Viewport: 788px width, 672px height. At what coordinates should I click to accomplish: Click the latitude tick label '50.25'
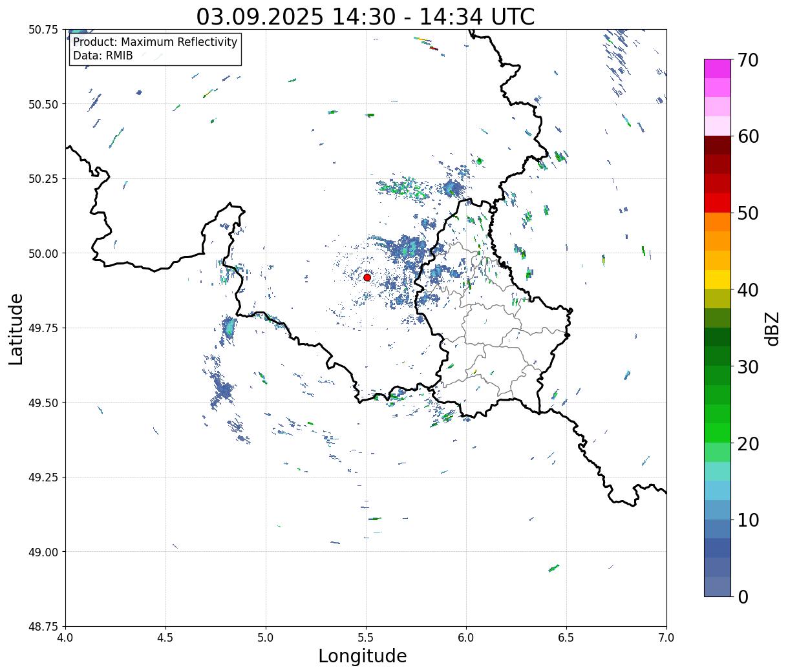pos(43,179)
